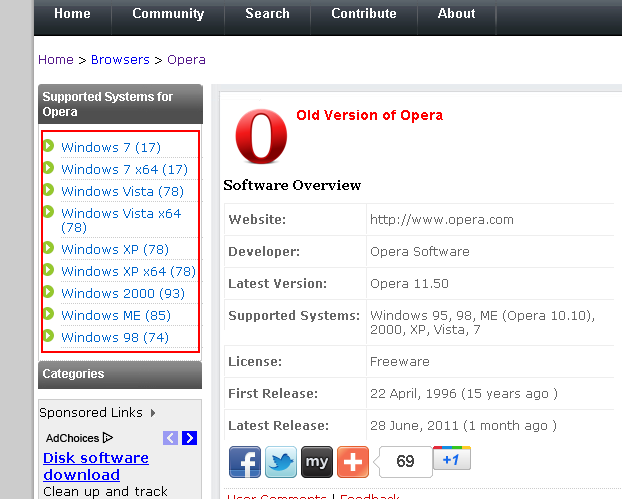
Task: Open the Home menu item
Action: [x=72, y=13]
